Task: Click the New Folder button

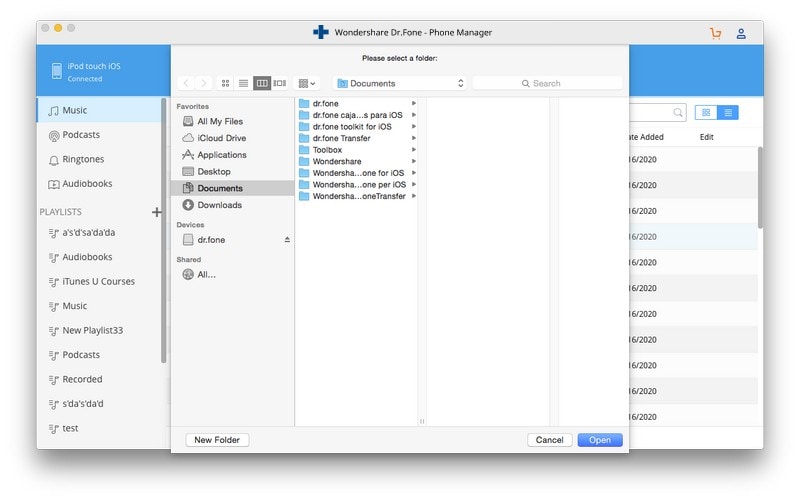Action: coord(217,440)
